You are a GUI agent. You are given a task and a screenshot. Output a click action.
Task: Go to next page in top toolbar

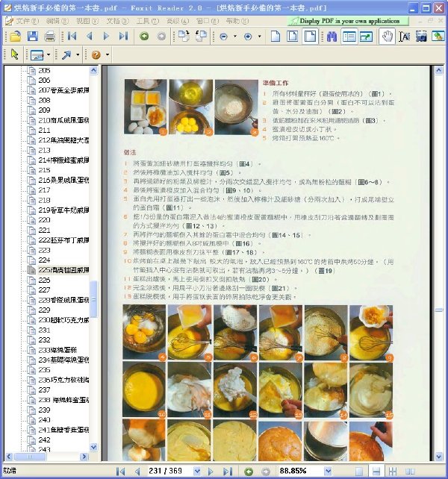click(x=107, y=37)
